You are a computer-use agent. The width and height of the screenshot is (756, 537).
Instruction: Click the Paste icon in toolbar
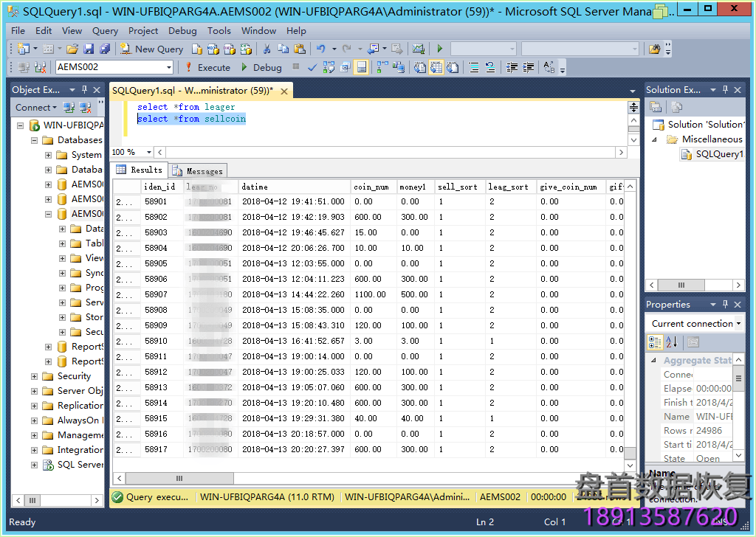click(x=300, y=49)
